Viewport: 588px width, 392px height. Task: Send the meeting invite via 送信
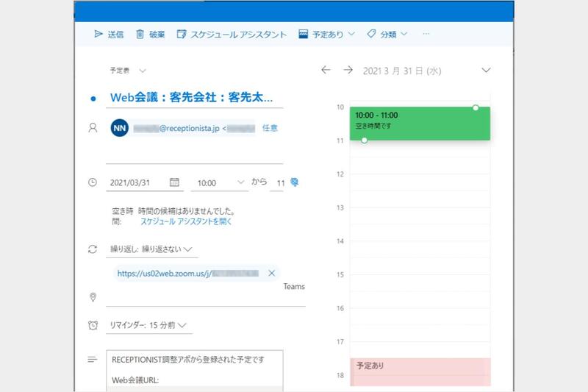(x=109, y=34)
